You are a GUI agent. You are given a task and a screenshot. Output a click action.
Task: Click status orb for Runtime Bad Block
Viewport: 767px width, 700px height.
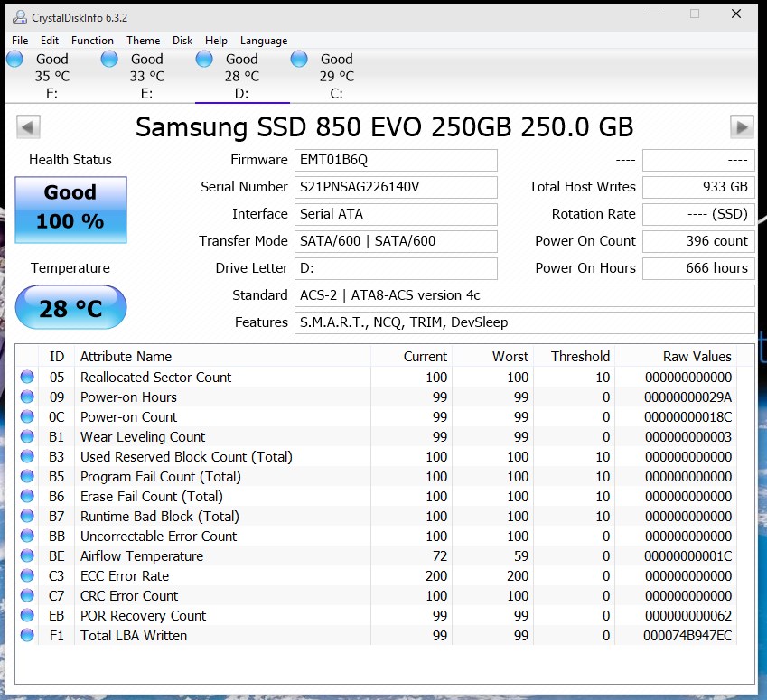[27, 516]
